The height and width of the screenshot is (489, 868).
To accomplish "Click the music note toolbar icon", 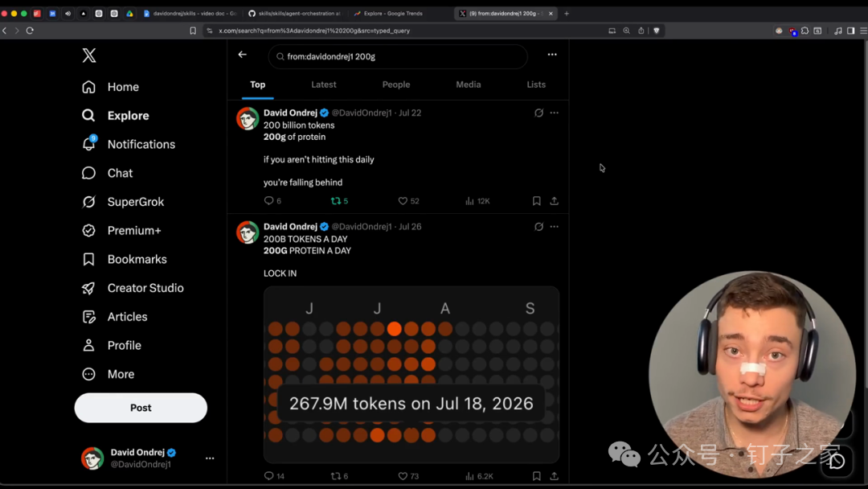I will 838,31.
